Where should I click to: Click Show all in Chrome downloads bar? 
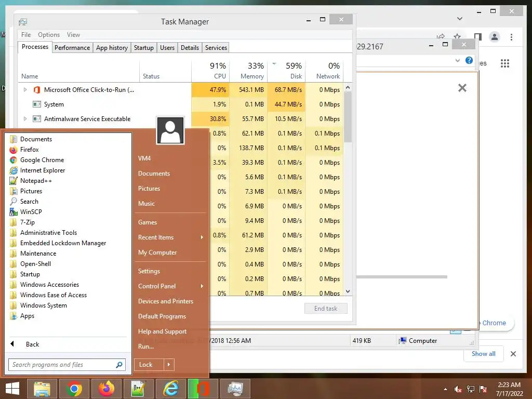[x=484, y=353]
